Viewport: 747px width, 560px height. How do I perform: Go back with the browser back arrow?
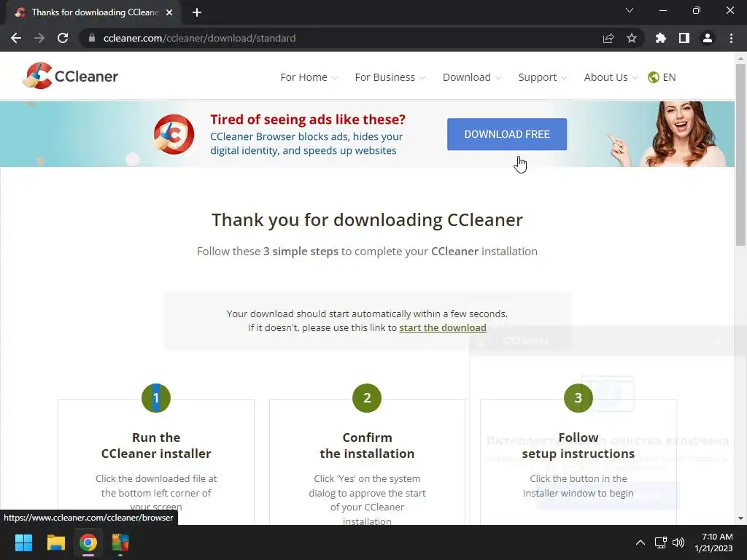16,38
